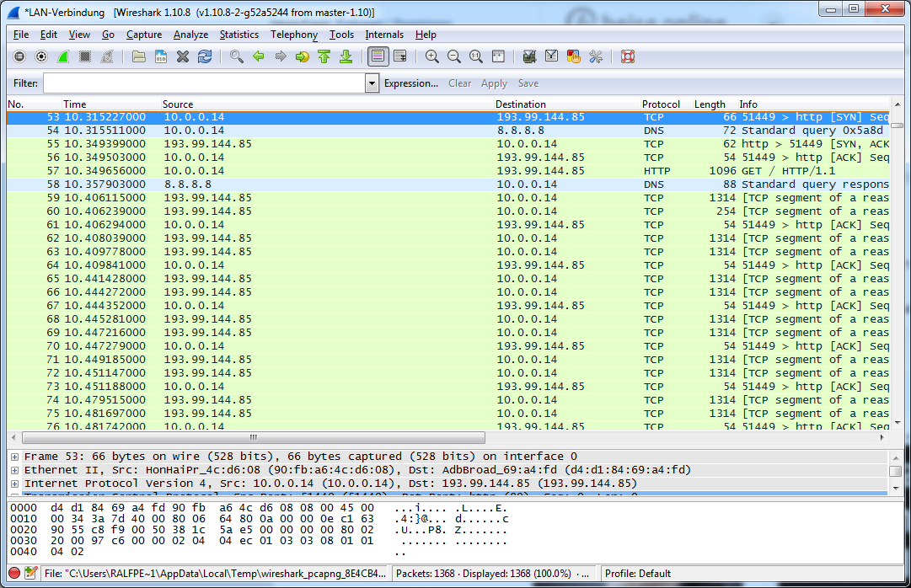Viewport: 911px width, 588px height.
Task: Click the Expression... button
Action: coord(410,83)
